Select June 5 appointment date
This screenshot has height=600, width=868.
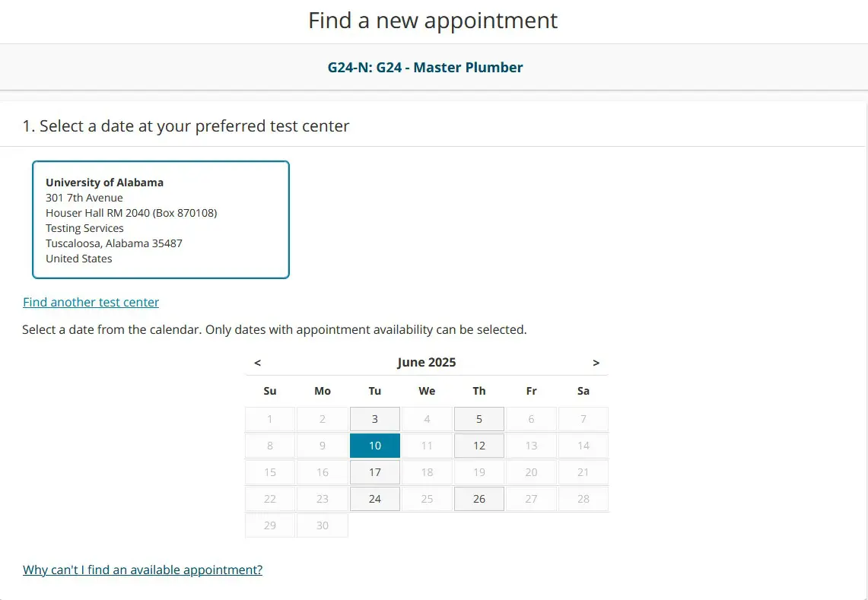pos(479,418)
